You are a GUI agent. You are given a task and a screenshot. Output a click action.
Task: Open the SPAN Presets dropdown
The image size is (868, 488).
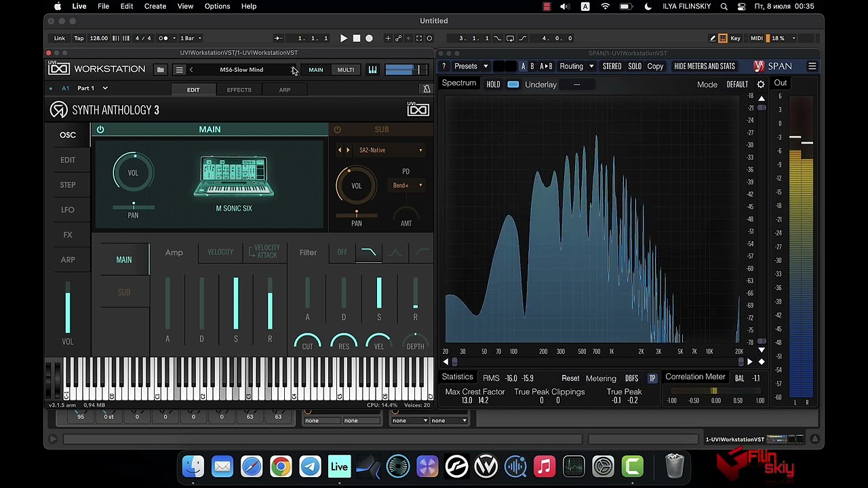471,66
